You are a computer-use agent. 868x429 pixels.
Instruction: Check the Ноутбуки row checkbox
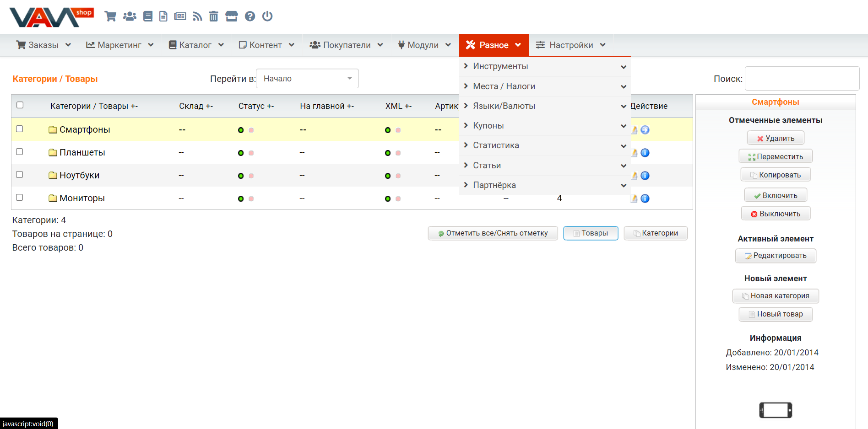pyautogui.click(x=20, y=175)
